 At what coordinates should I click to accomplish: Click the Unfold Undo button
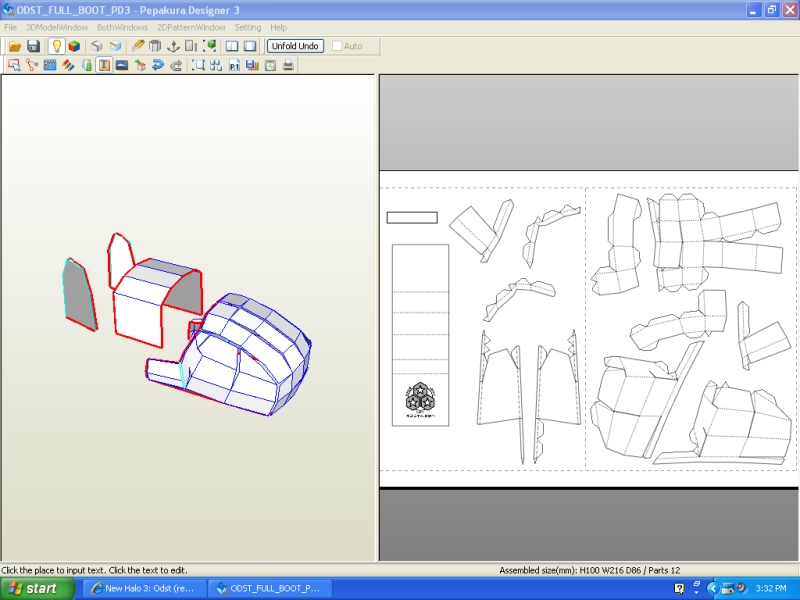tap(295, 46)
